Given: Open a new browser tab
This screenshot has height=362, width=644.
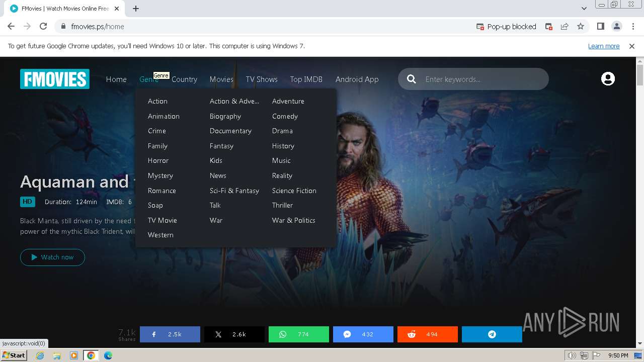Looking at the screenshot, I should point(136,9).
